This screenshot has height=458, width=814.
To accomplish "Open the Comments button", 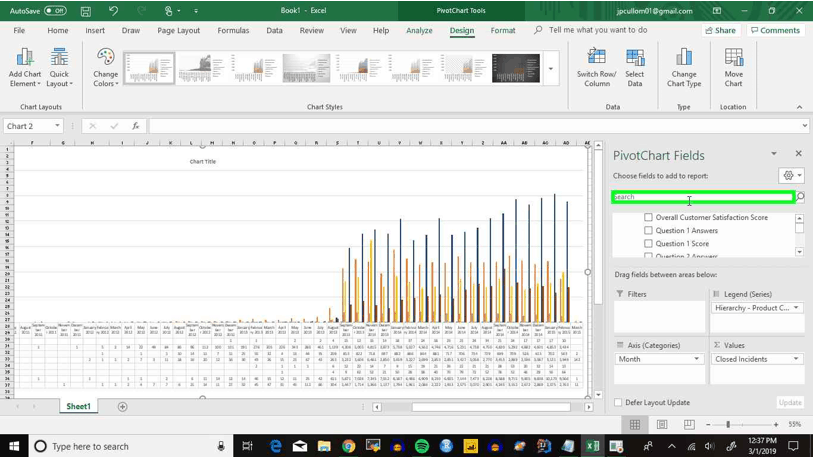I will [775, 31].
